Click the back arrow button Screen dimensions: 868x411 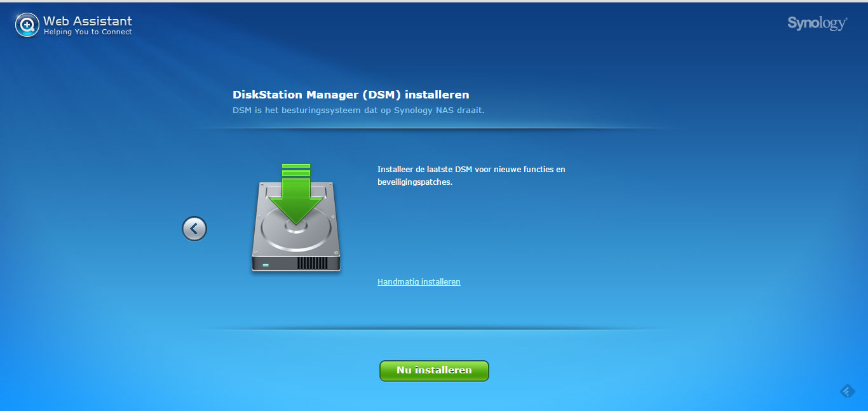(194, 229)
